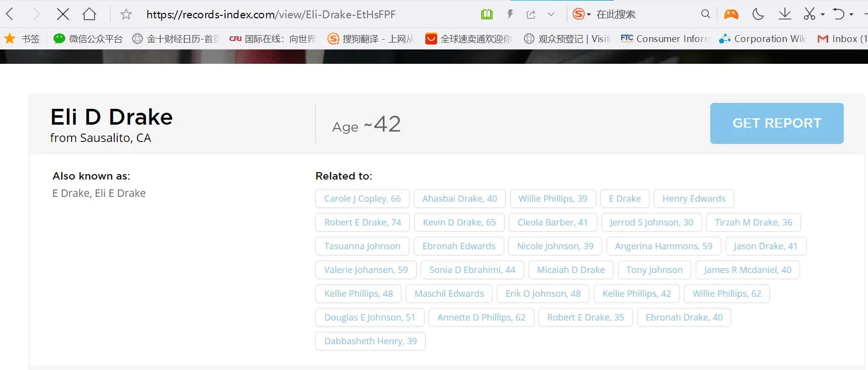The image size is (868, 370).
Task: Bookmark this page with the star icon
Action: coord(126,14)
